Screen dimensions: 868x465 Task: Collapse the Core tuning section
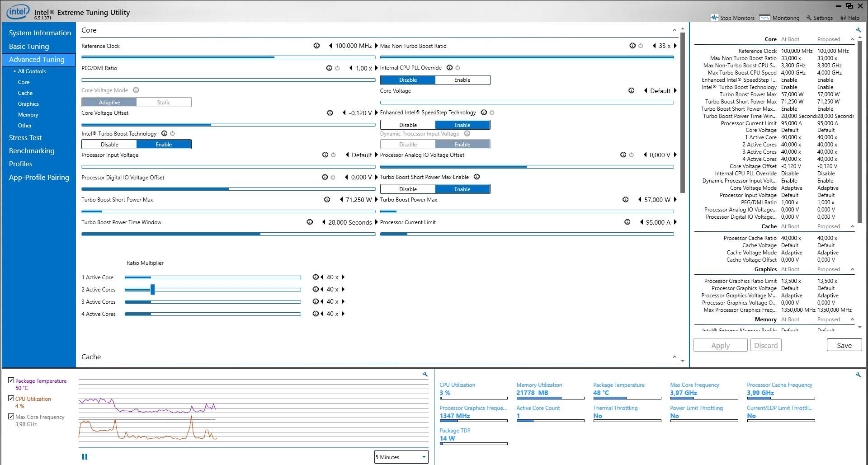(x=675, y=30)
